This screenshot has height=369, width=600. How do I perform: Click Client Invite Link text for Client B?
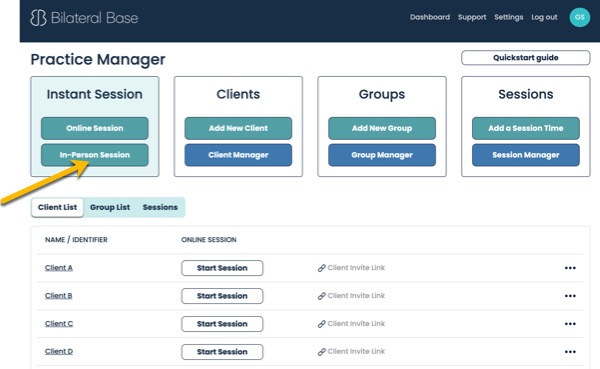click(x=356, y=296)
